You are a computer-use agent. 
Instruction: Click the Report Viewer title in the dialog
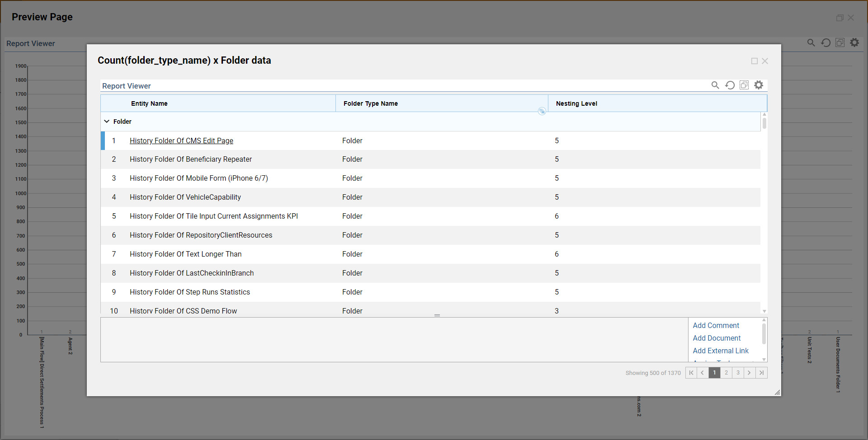[x=126, y=86]
